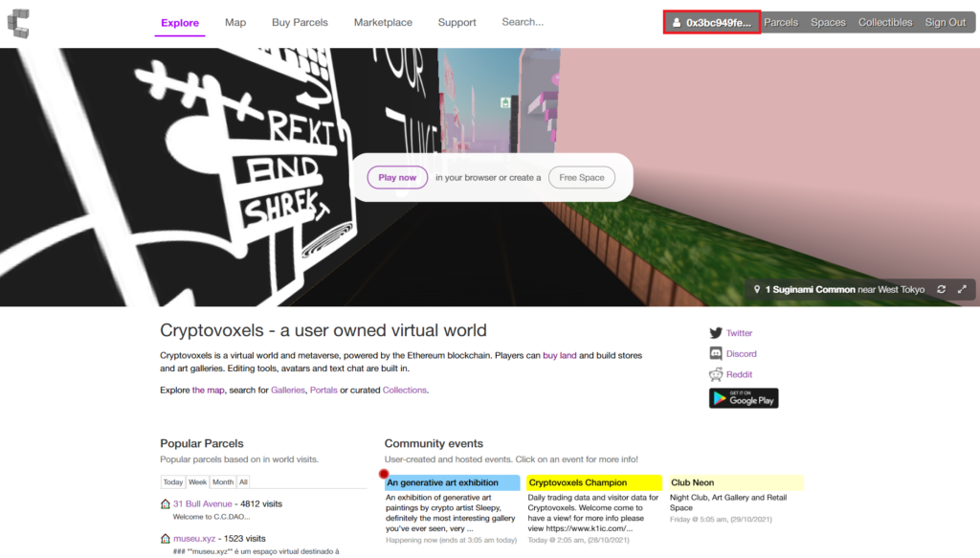Filter popular parcels by Month
The image size is (980, 558).
point(223,481)
